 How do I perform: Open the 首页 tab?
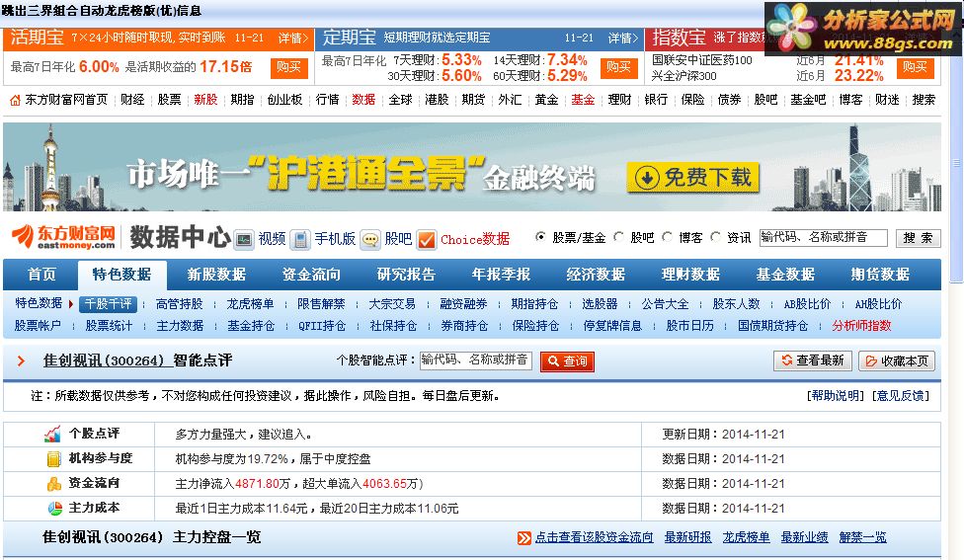click(41, 275)
